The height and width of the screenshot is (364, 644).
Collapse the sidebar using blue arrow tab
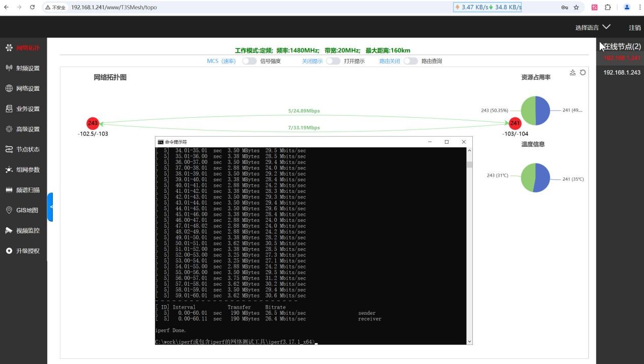[50, 207]
